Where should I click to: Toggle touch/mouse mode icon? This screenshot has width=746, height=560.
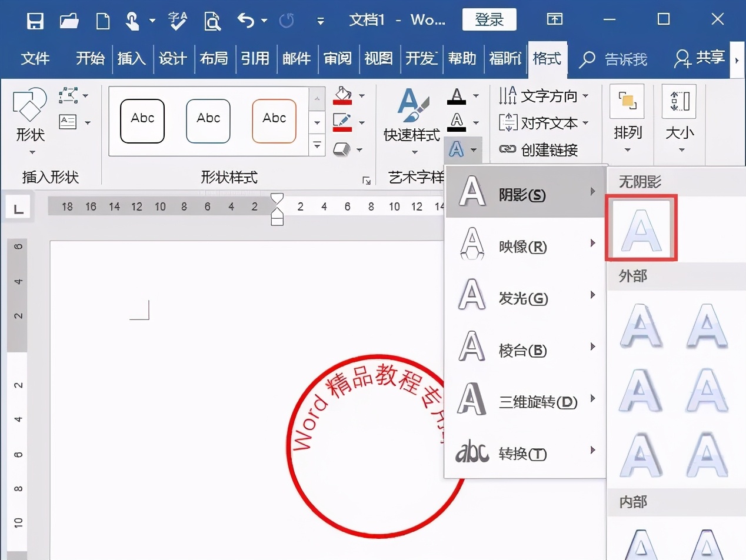point(134,21)
